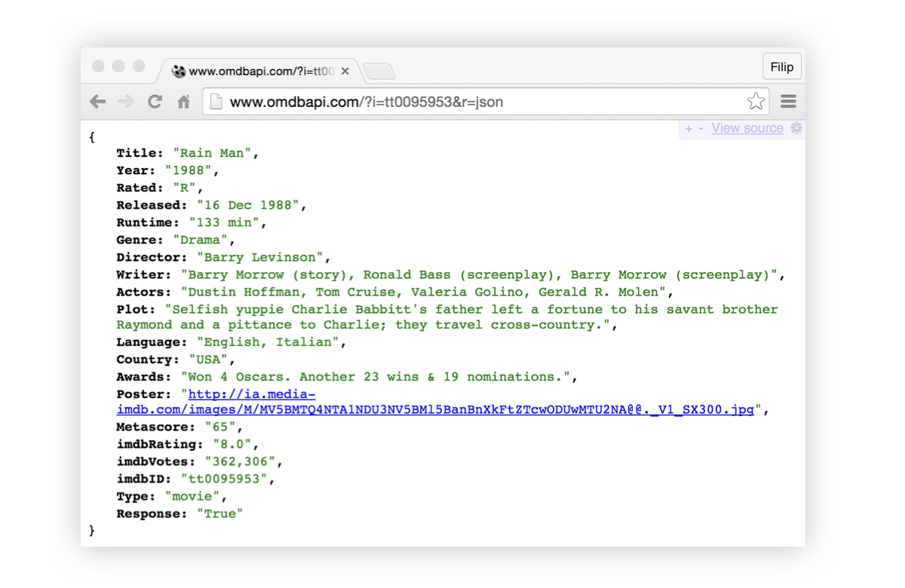This screenshot has height=588, width=905.
Task: Open the Chrome hamburger menu
Action: point(789,101)
